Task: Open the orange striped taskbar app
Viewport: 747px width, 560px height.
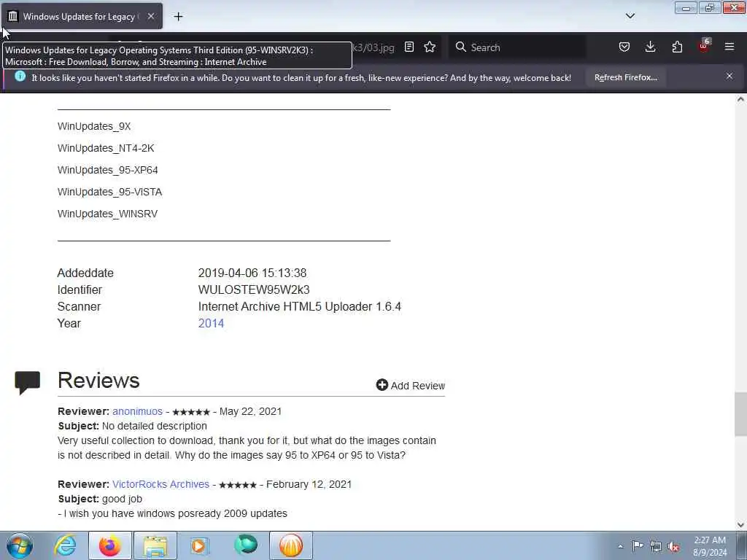Action: (291, 545)
